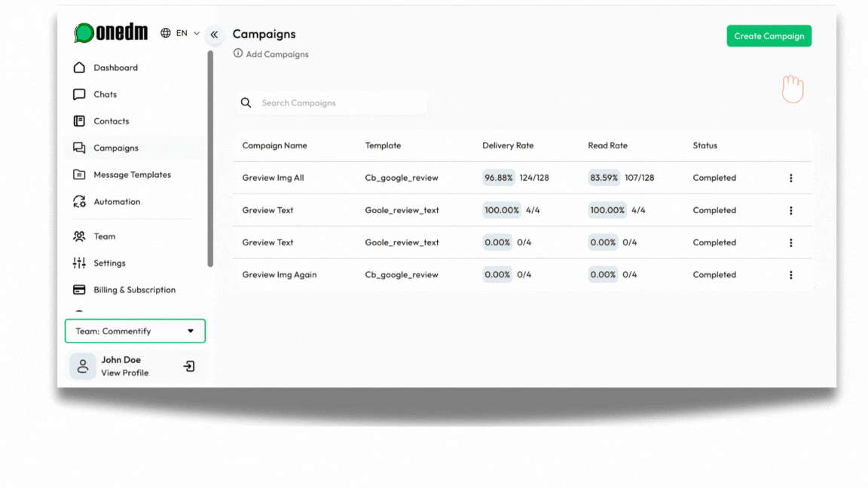
Task: Click the Contacts icon in sidebar
Action: coord(79,121)
